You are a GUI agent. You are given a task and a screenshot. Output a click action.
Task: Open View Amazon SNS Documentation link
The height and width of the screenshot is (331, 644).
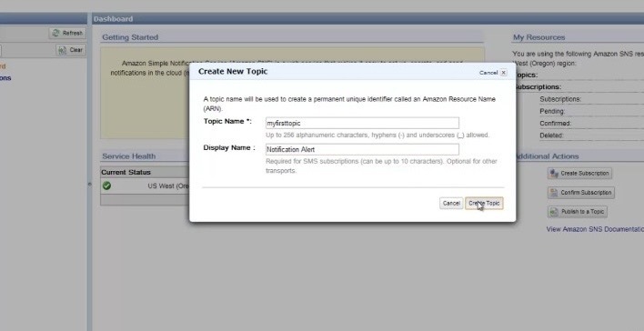click(x=595, y=229)
